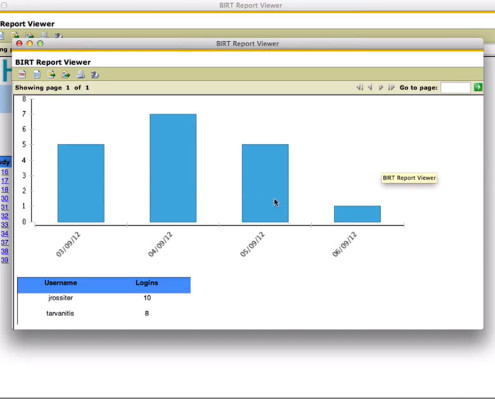The height and width of the screenshot is (400, 495).
Task: Click the export data icon
Action: click(x=51, y=74)
